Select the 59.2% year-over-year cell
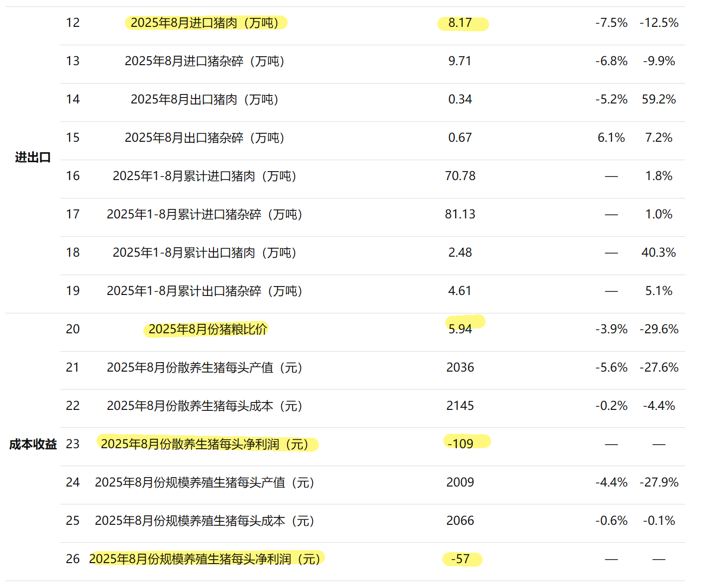This screenshot has width=716, height=588. point(658,99)
